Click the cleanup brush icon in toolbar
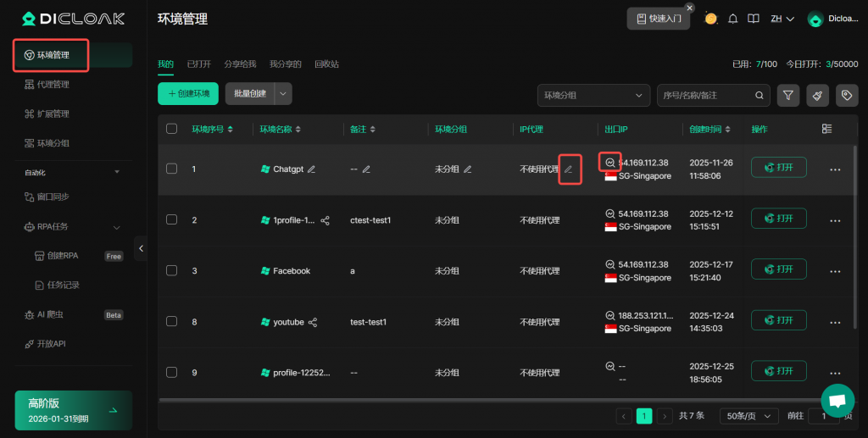868x438 pixels. (817, 96)
